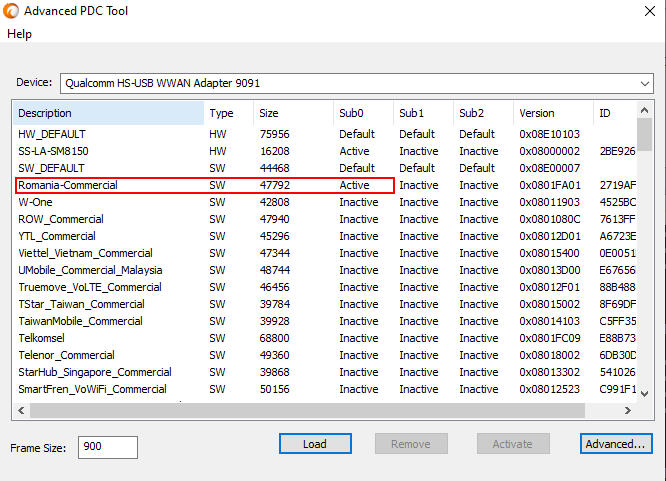Click the Active Sub0 cell for SS-LA-SM8150

pyautogui.click(x=355, y=151)
